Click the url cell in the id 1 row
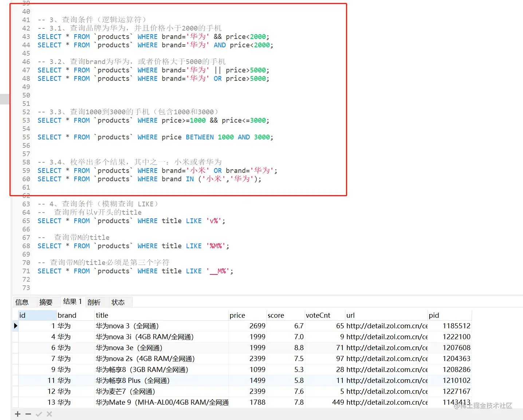Image resolution: width=523 pixels, height=420 pixels. click(x=387, y=326)
